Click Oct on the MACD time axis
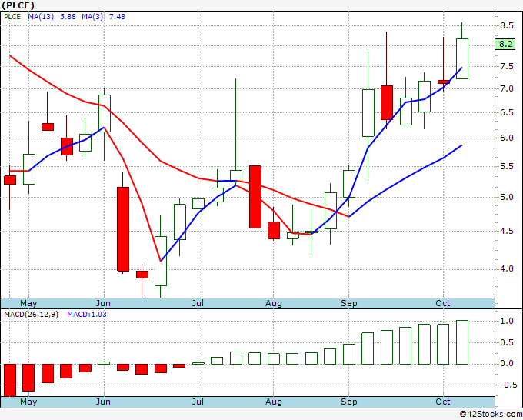 [x=443, y=402]
